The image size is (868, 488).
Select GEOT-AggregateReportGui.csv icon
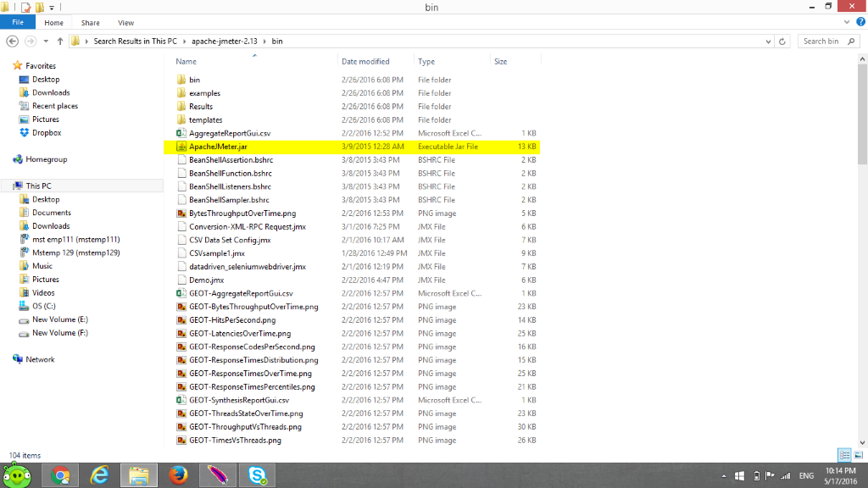click(181, 293)
